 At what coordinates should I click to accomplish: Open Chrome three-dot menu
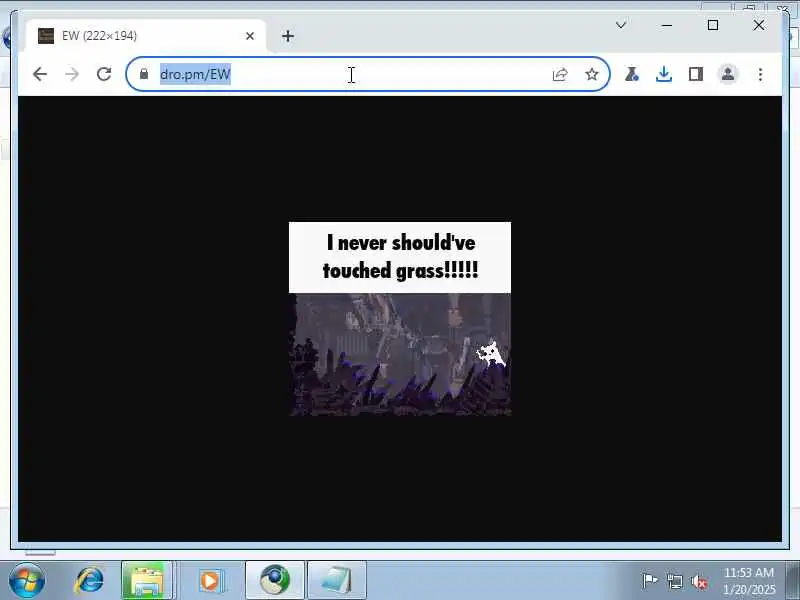tap(760, 74)
